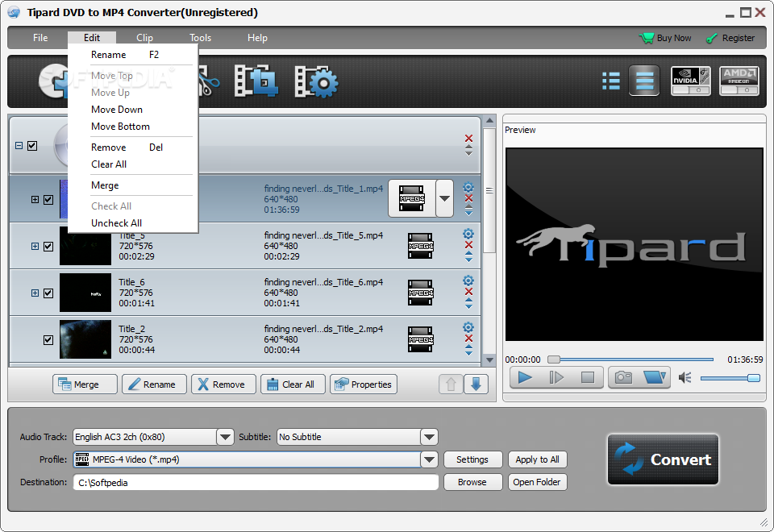
Task: Choose Clear All in Edit menu
Action: 133,164
